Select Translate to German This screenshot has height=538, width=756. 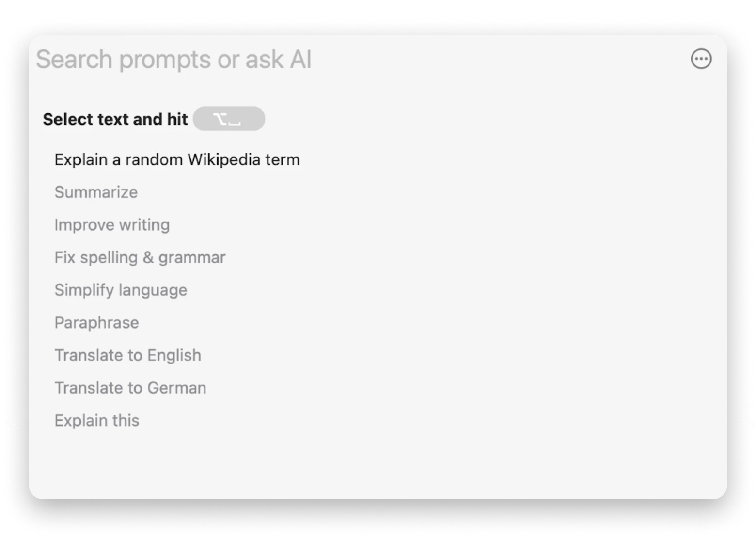130,388
